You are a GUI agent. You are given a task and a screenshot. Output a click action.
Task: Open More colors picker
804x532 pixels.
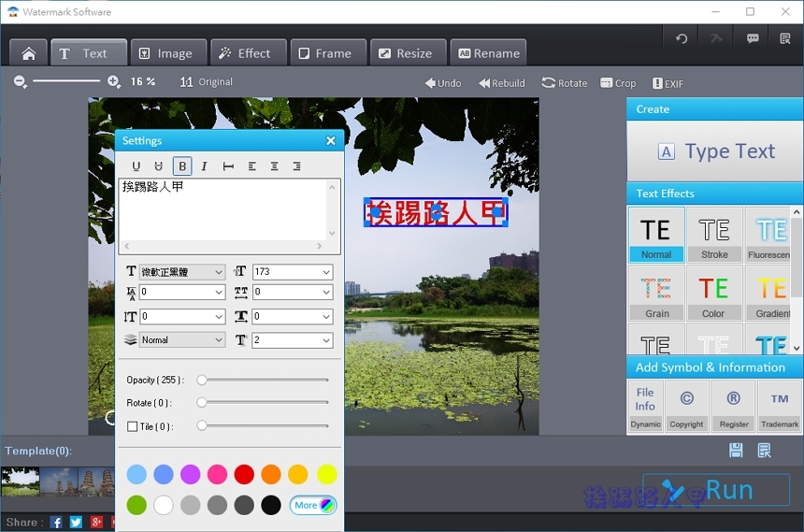pyautogui.click(x=313, y=505)
